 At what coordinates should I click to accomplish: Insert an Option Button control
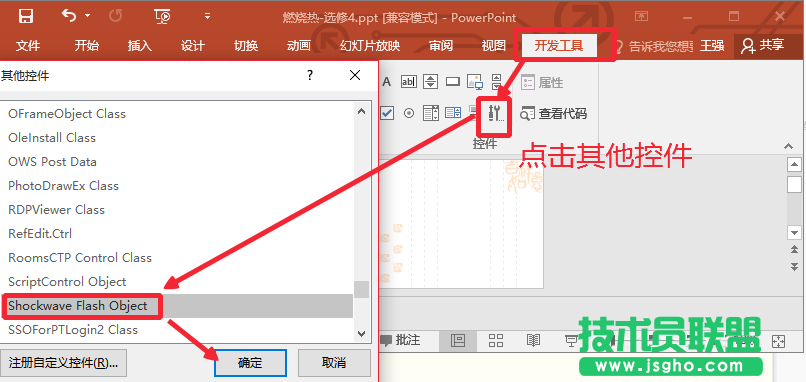coord(409,113)
